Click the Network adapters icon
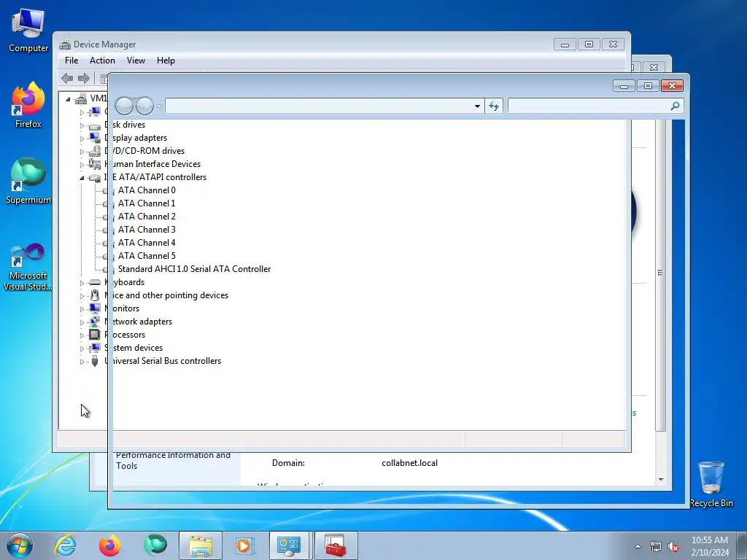The image size is (747, 560). click(95, 322)
